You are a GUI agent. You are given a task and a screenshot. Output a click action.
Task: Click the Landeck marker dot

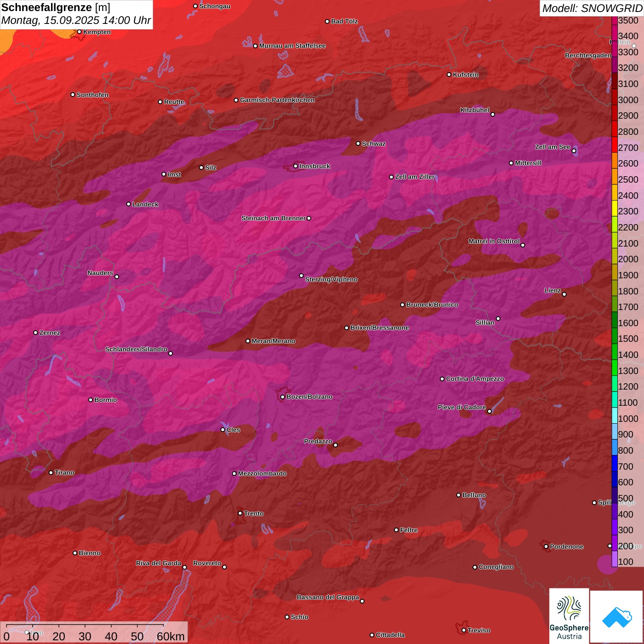128,204
